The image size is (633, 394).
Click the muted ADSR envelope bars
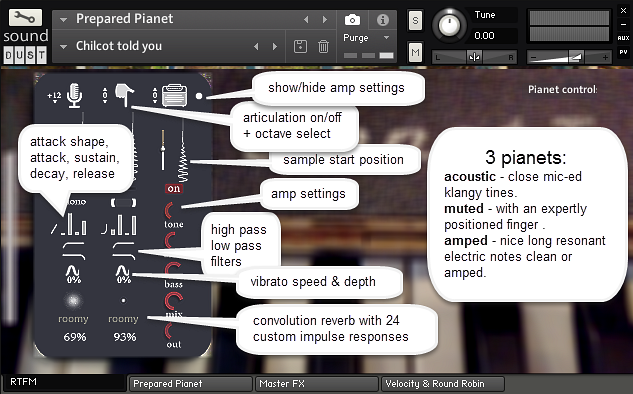[124, 224]
